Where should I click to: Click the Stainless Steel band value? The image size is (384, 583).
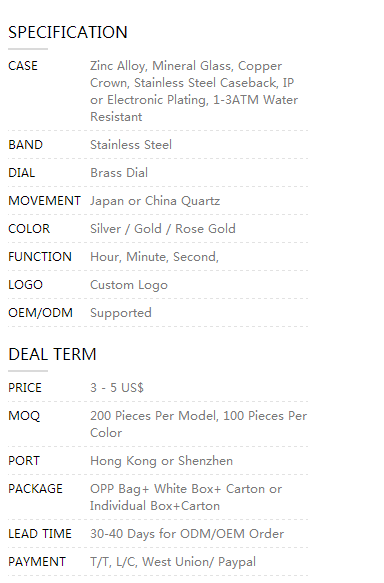point(131,145)
